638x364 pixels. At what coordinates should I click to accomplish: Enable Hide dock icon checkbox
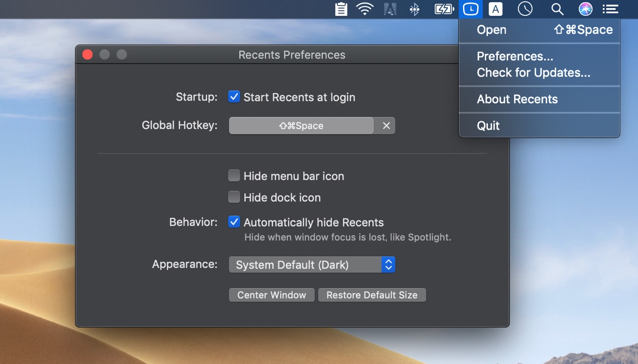pos(234,197)
